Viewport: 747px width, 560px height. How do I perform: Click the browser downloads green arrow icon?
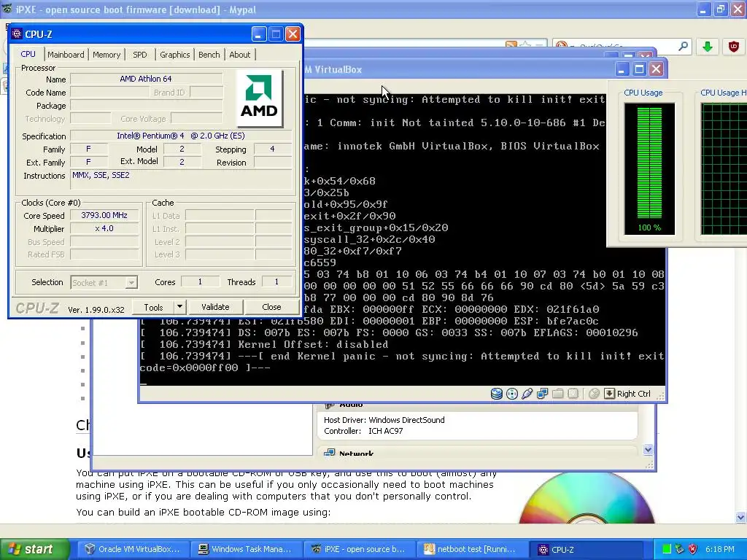(x=708, y=46)
